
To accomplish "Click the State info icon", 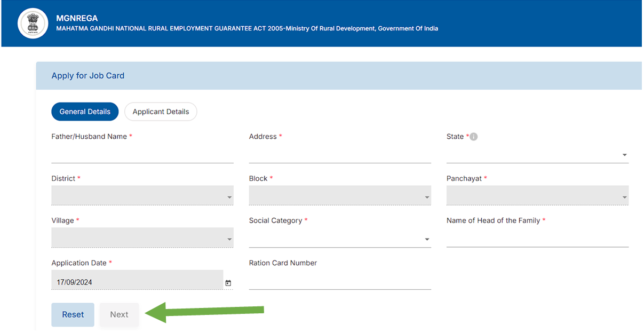I will coord(474,137).
